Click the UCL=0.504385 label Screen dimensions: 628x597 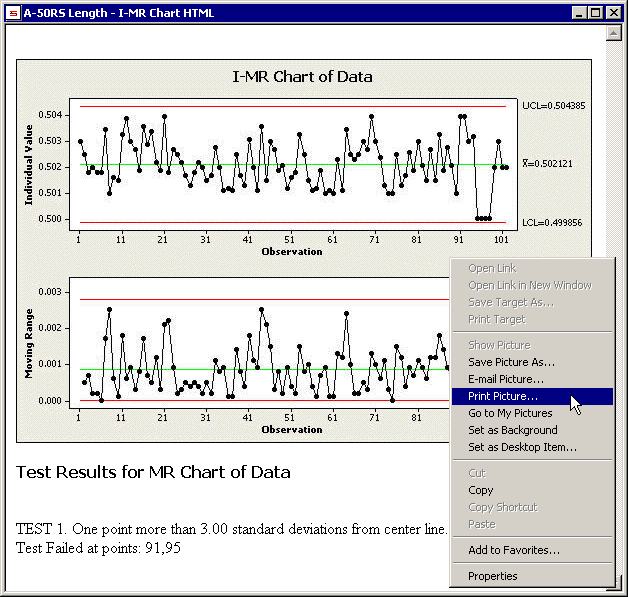tap(553, 105)
